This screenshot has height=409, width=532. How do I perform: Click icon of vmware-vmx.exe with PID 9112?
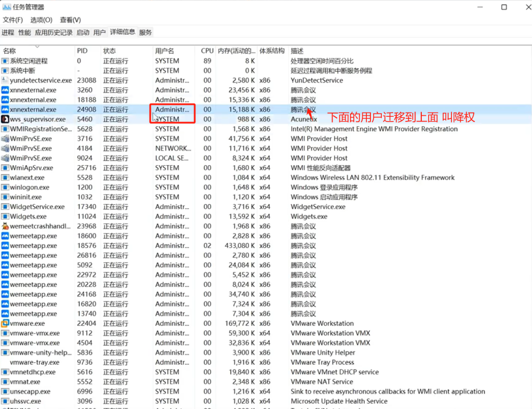click(x=5, y=333)
